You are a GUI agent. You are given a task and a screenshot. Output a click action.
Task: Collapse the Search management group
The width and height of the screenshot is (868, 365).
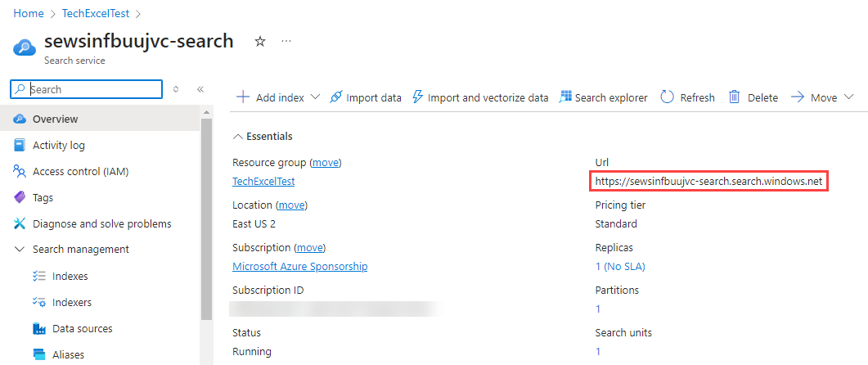[20, 250]
